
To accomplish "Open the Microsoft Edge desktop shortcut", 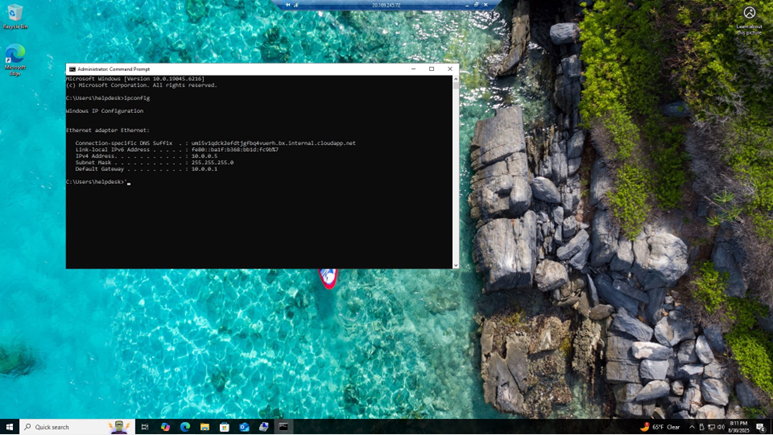I will point(15,56).
